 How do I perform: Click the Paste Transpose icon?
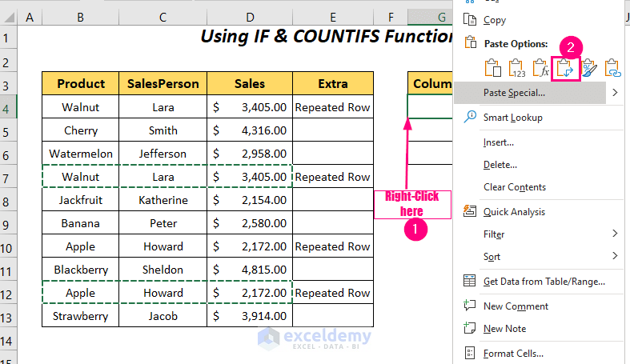pyautogui.click(x=566, y=69)
